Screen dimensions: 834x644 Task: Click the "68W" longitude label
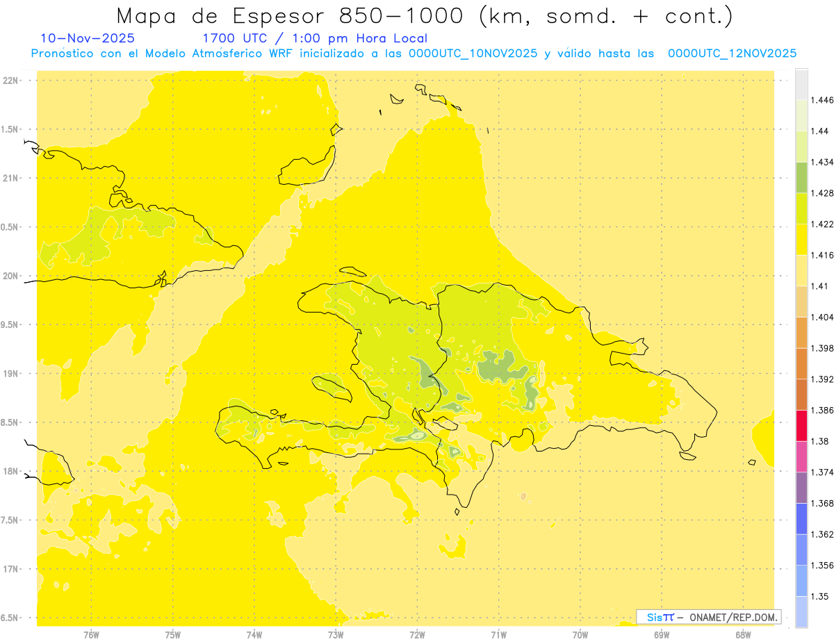(742, 634)
